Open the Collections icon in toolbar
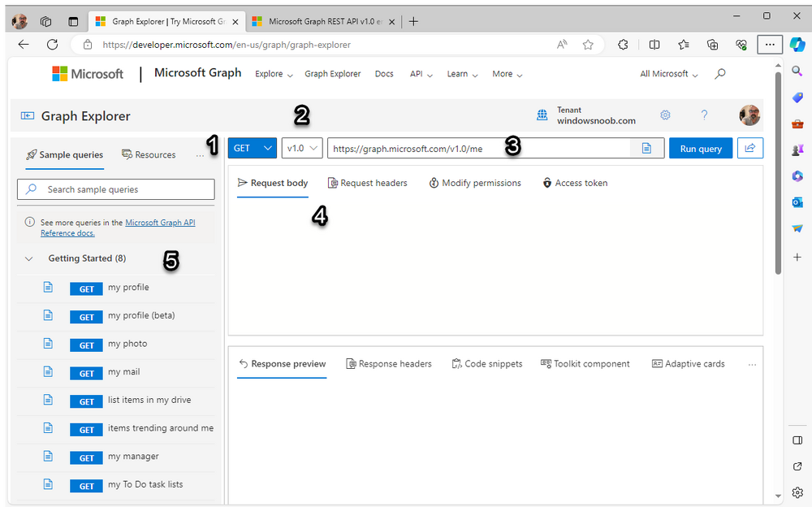This screenshot has height=507, width=812. [713, 45]
